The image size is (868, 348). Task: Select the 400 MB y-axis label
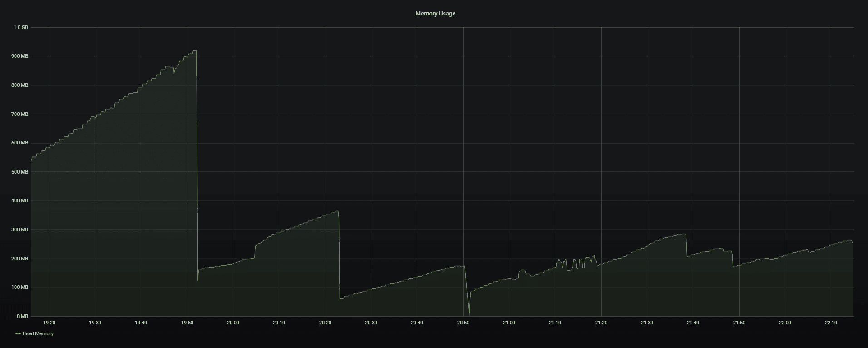point(20,201)
